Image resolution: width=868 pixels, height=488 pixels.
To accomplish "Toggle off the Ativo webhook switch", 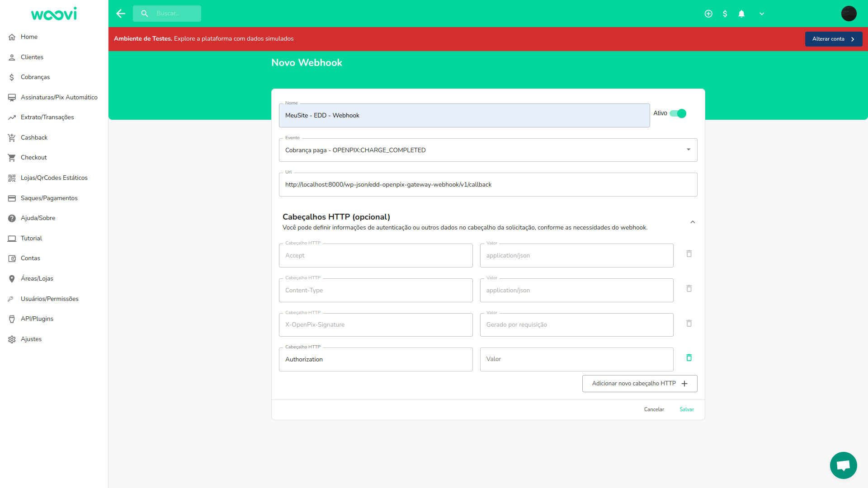I will (679, 113).
